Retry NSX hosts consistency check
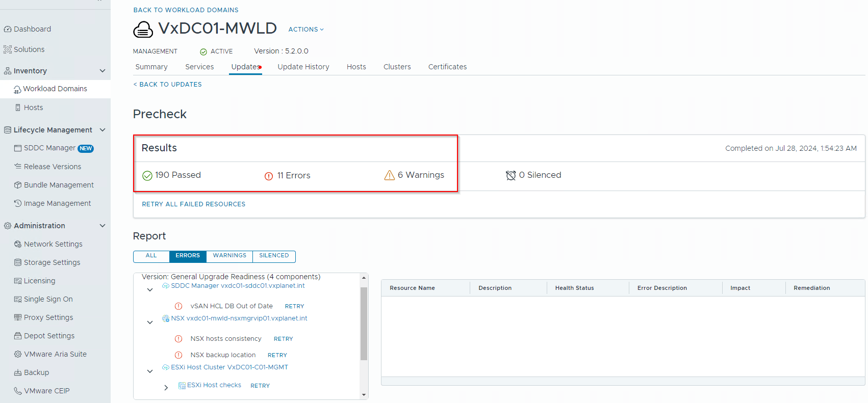Screen dimensions: 868x403 (283, 339)
